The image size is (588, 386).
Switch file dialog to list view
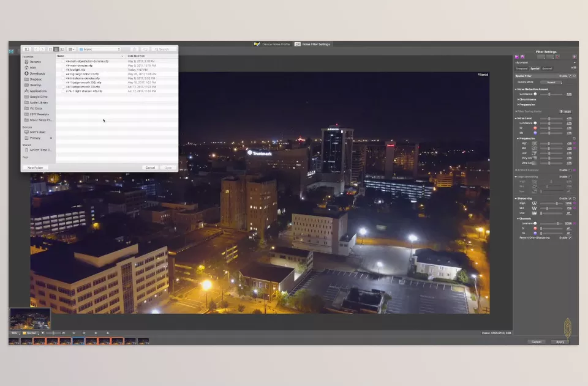pos(56,50)
